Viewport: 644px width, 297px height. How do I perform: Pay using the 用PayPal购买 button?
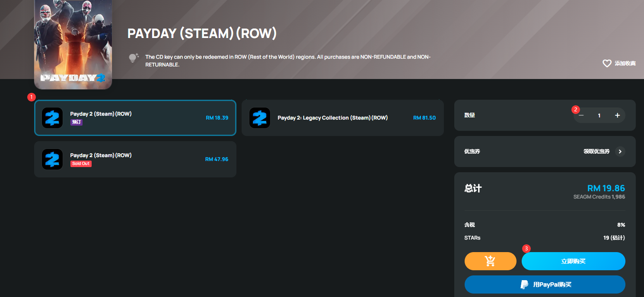[x=545, y=284]
